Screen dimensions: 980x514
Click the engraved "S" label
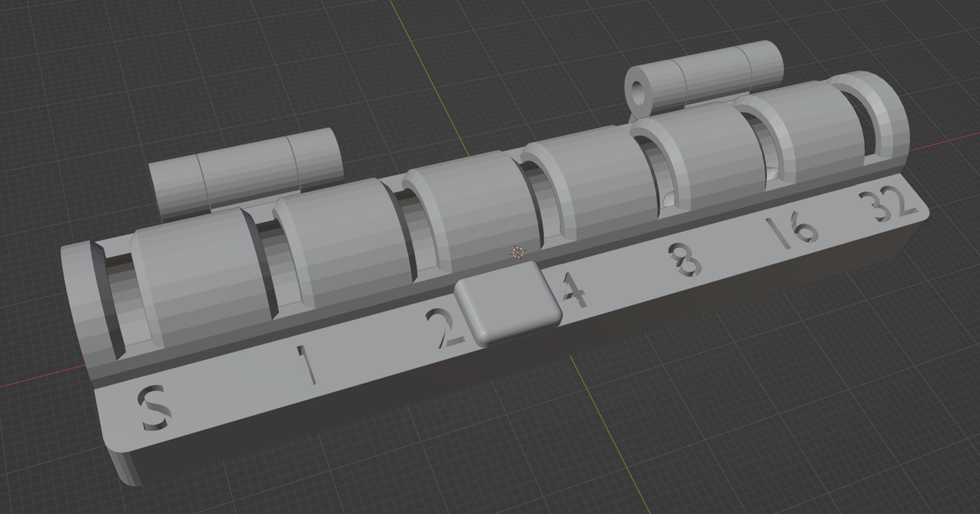153,410
